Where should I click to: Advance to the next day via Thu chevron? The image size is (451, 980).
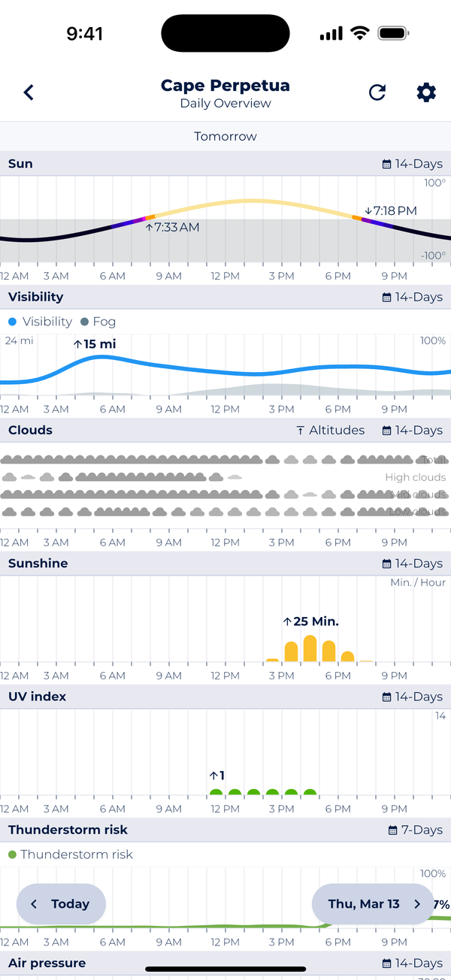click(419, 904)
